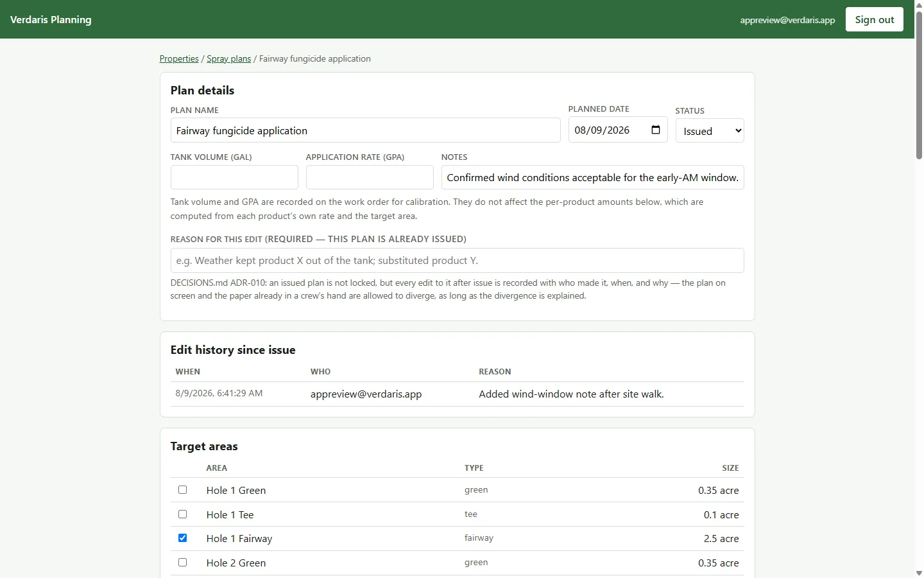
Task: Focus the Plan name input field
Action: pyautogui.click(x=365, y=130)
